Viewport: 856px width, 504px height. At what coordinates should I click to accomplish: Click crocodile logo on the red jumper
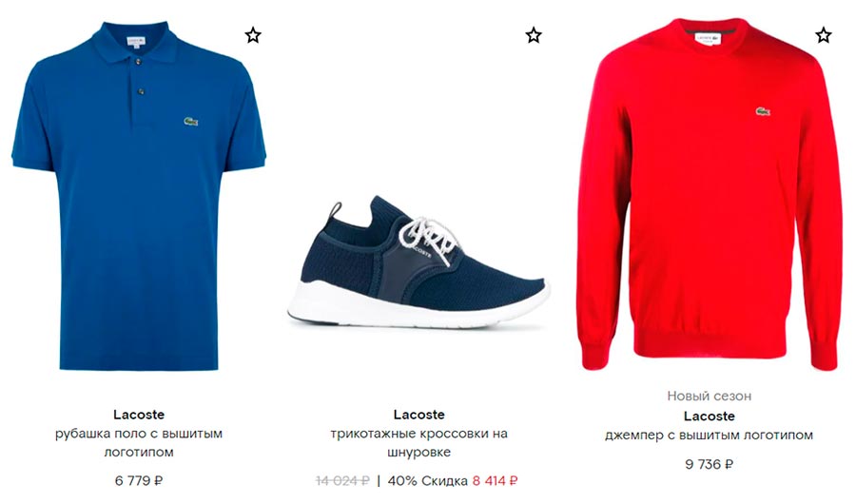point(763,111)
